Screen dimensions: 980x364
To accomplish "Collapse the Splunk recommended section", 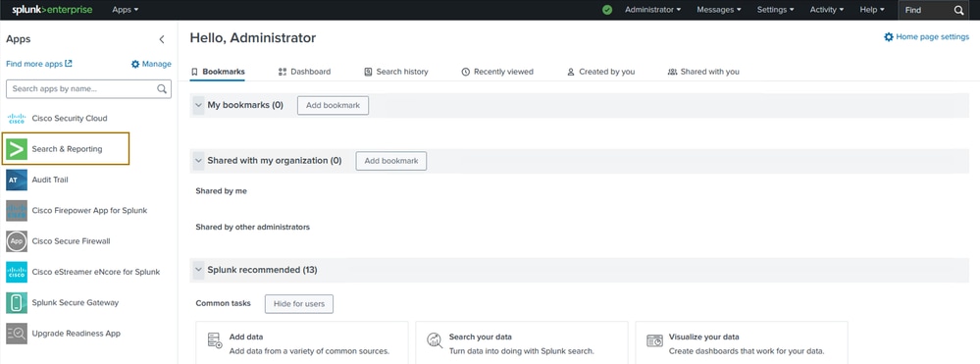I will click(198, 270).
